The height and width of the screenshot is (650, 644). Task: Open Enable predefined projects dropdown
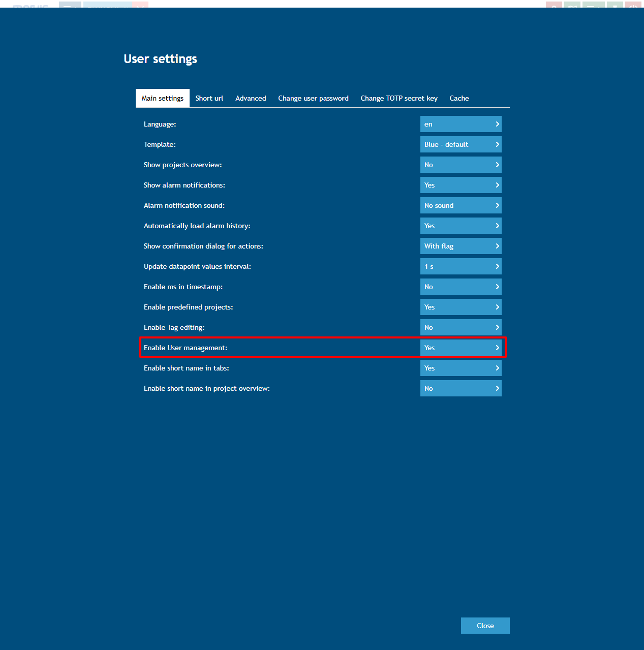click(x=461, y=307)
